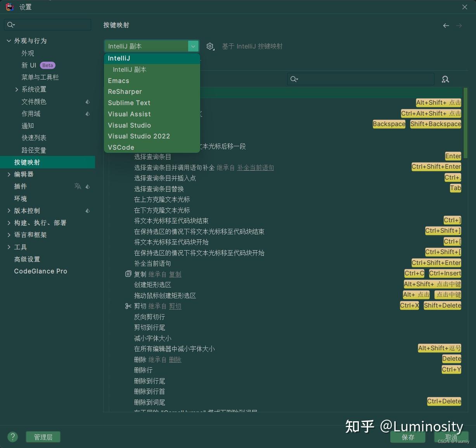Viewport: 476px width, 448px height.
Task: Select the Sublime Text keymap
Action: (129, 103)
